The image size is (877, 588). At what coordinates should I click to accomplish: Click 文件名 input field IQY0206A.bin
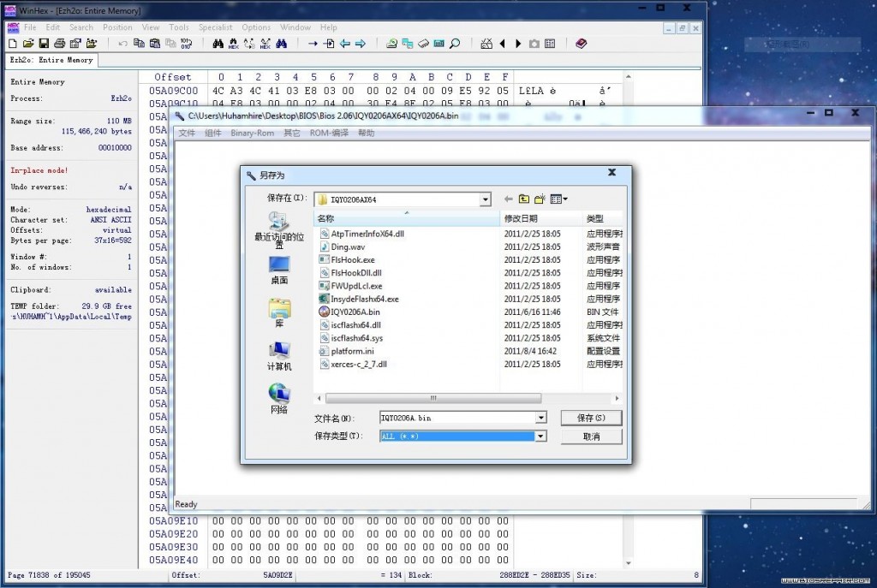coord(457,418)
